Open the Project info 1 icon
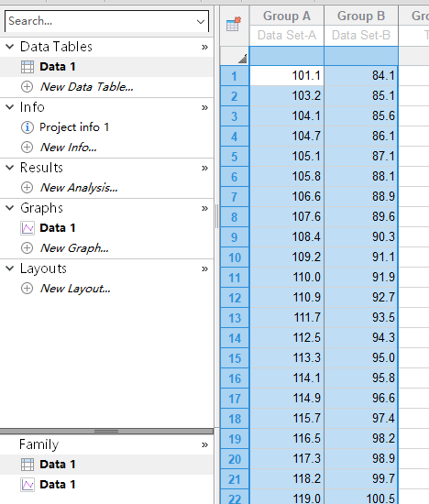Viewport: 429px width, 504px height. 27,127
